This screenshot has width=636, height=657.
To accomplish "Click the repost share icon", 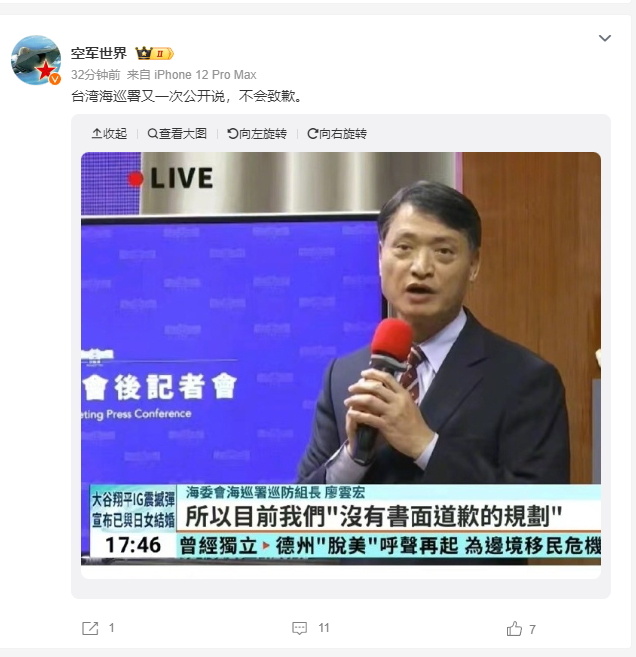I will point(90,628).
